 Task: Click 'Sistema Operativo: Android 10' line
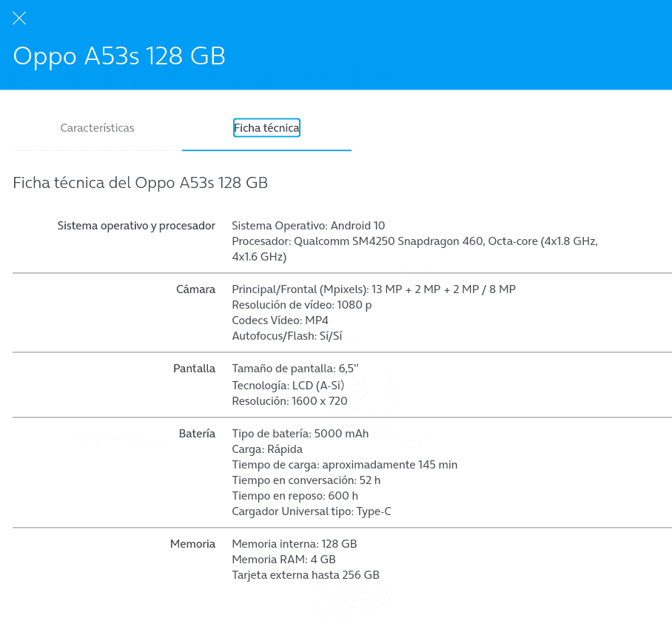click(308, 226)
